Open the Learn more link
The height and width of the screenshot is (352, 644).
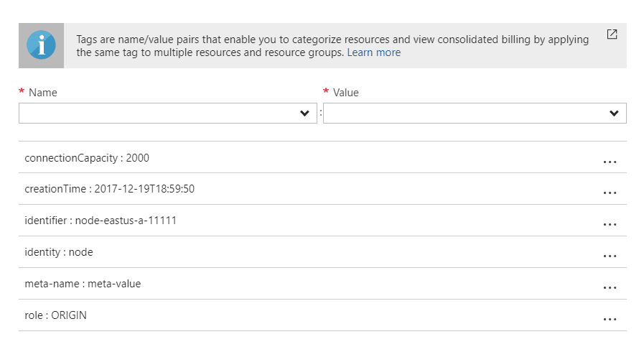(x=374, y=52)
